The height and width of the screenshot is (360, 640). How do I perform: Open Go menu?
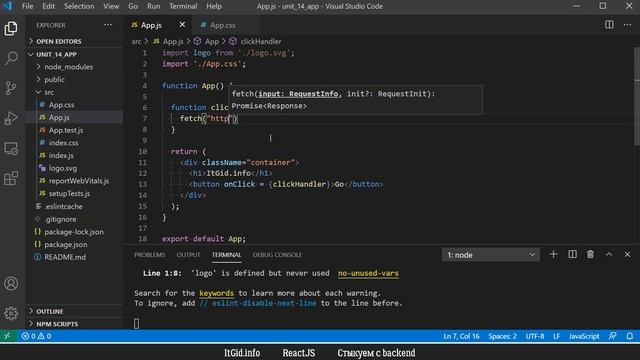(x=133, y=6)
